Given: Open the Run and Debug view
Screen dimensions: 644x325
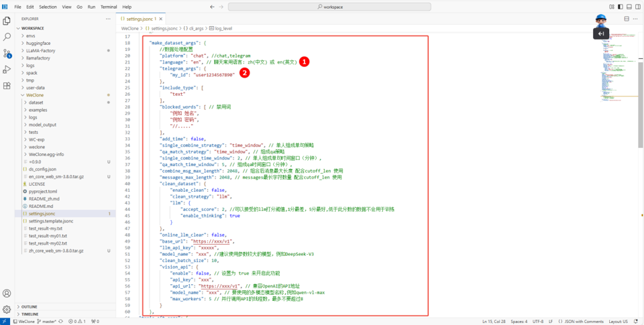Looking at the screenshot, I should click(7, 69).
